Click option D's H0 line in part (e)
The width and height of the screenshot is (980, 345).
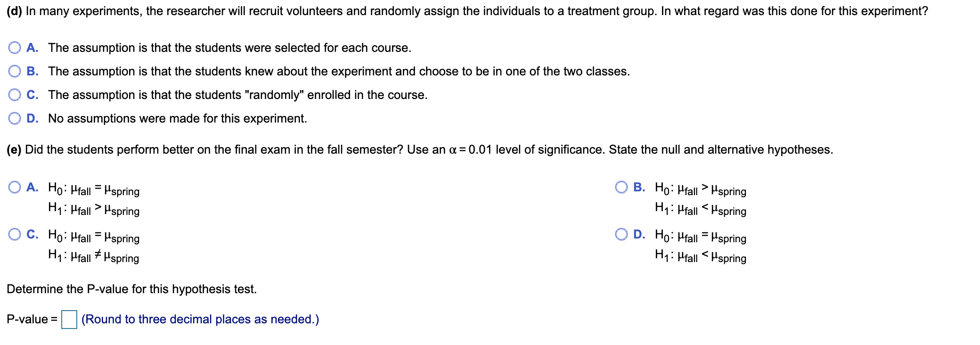pos(701,236)
